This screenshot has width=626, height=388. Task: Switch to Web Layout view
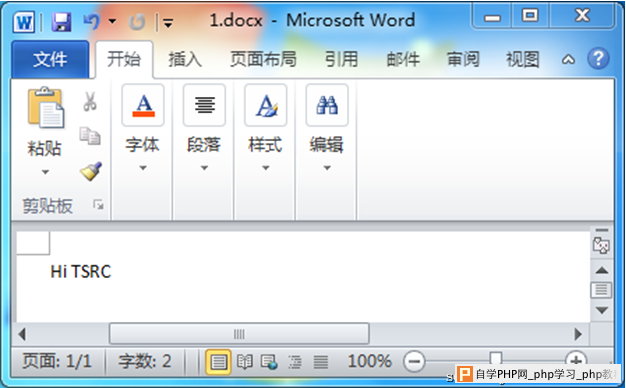tap(269, 362)
